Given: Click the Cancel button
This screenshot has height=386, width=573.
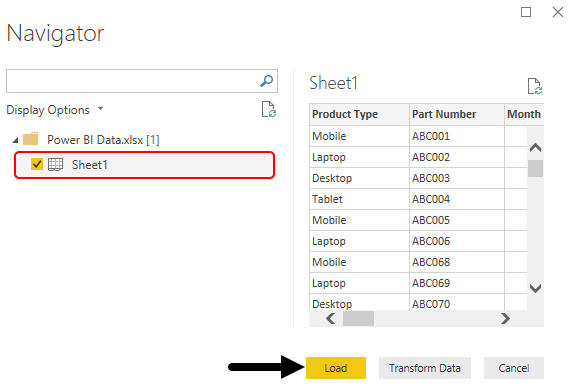Looking at the screenshot, I should (514, 368).
